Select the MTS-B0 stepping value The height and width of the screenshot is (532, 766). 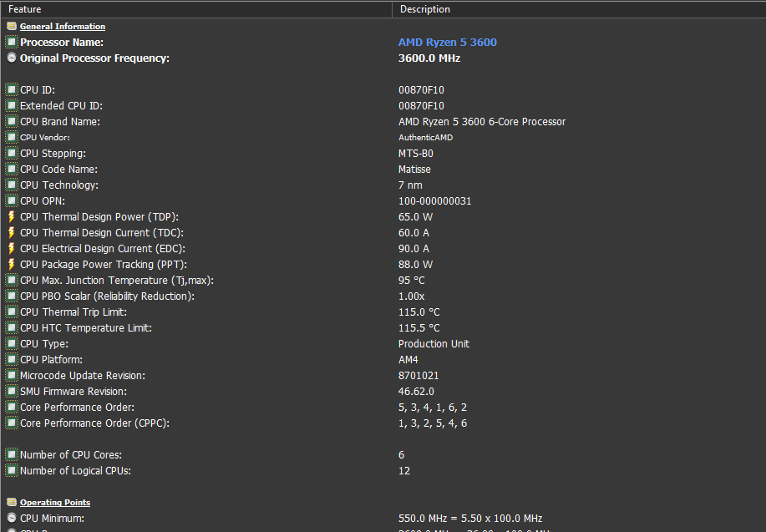(416, 154)
